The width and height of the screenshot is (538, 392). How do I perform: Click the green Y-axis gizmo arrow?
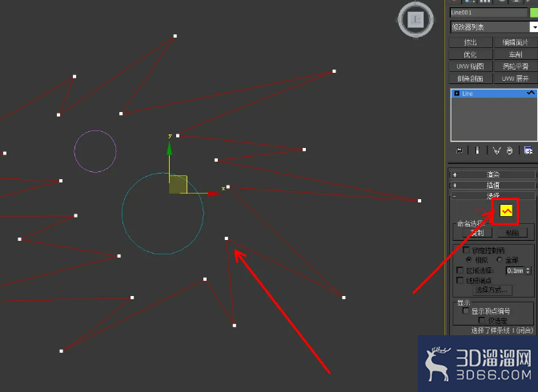(x=169, y=148)
